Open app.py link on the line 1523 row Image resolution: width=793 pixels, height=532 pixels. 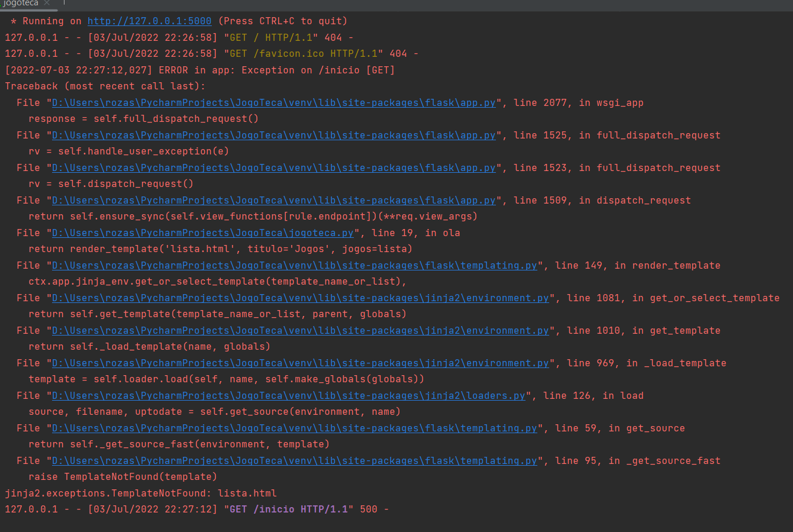click(274, 168)
